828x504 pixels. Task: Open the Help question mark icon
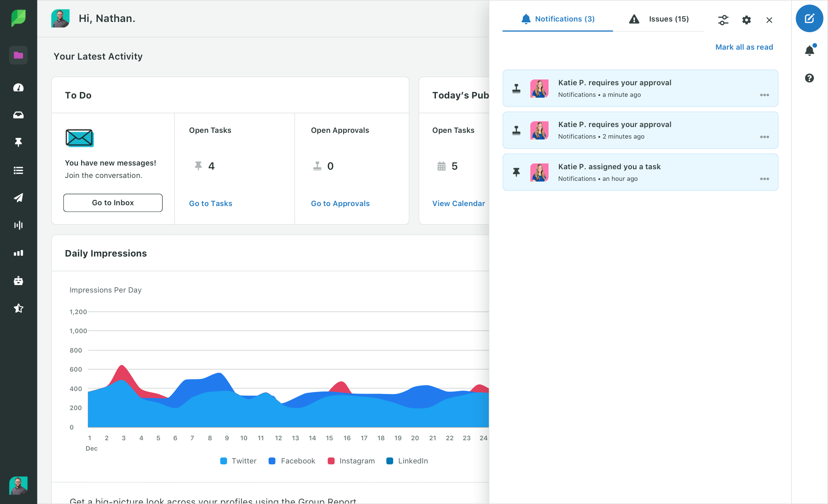coord(809,78)
